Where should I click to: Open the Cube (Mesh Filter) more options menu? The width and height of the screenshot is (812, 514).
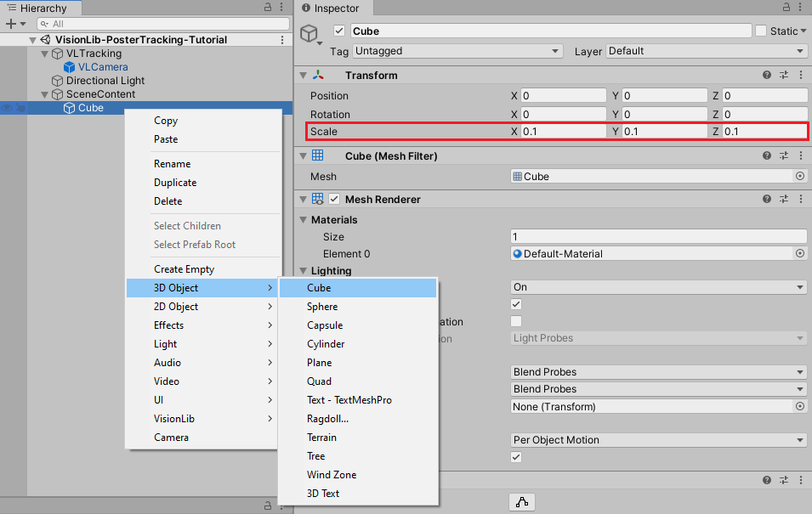coord(799,156)
